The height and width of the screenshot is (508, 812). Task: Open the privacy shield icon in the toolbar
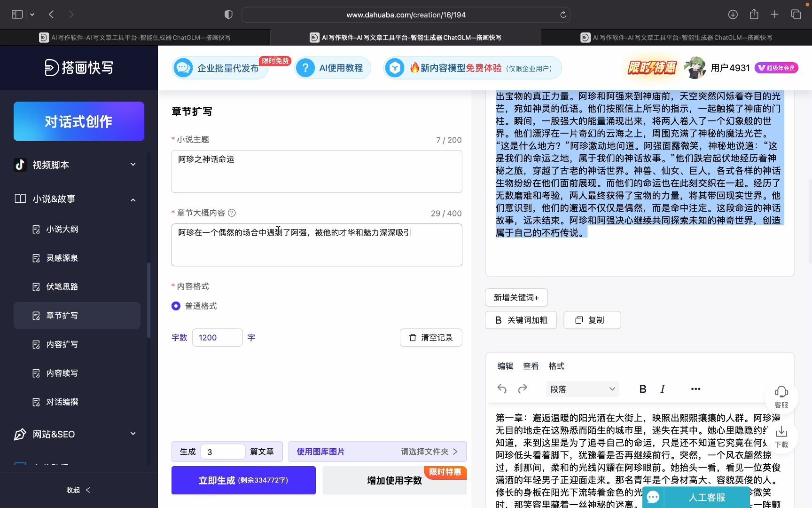[x=228, y=15]
